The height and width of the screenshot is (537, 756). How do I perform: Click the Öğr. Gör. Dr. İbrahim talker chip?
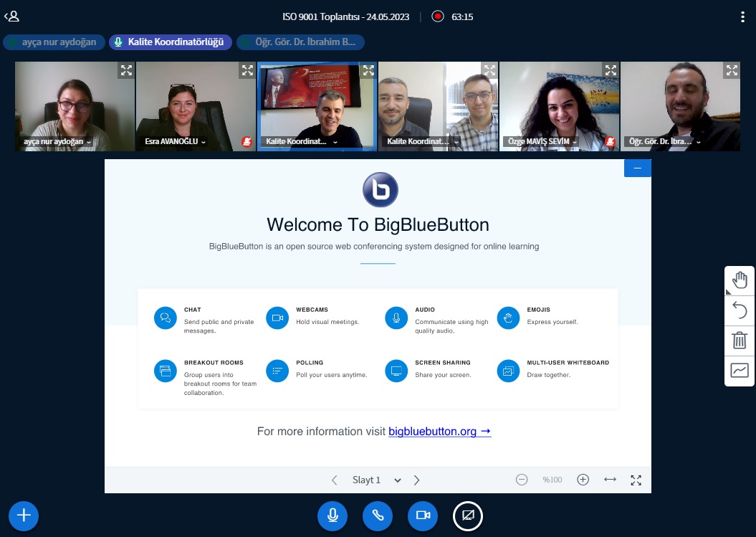coord(300,42)
